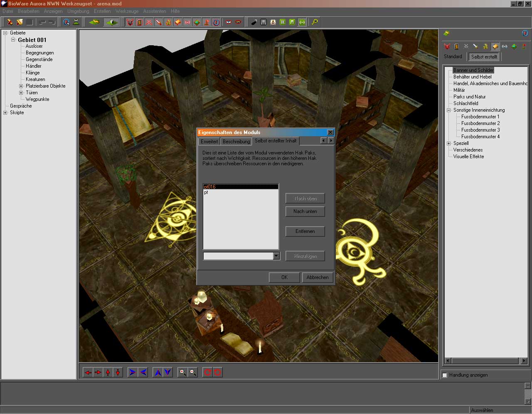This screenshot has height=414, width=532.
Task: Select the sound palette icon in right panel
Action: (x=505, y=47)
